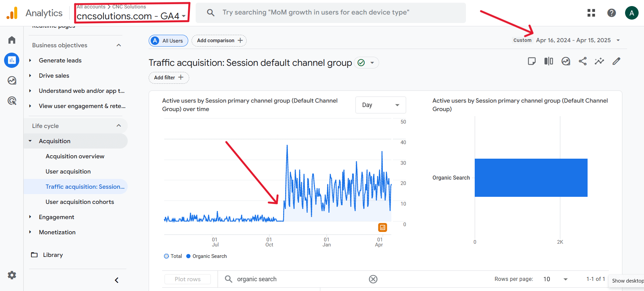Open the Insights icon in report toolbar
The image size is (644, 291).
566,61
